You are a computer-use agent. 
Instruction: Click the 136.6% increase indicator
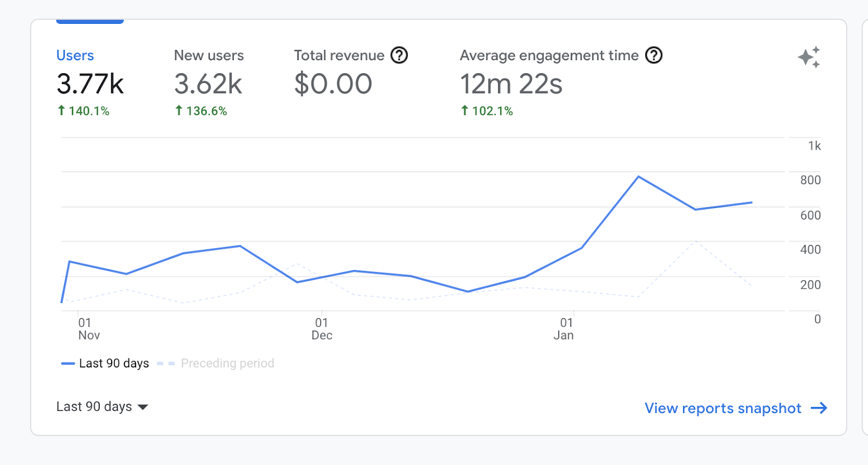(x=201, y=111)
